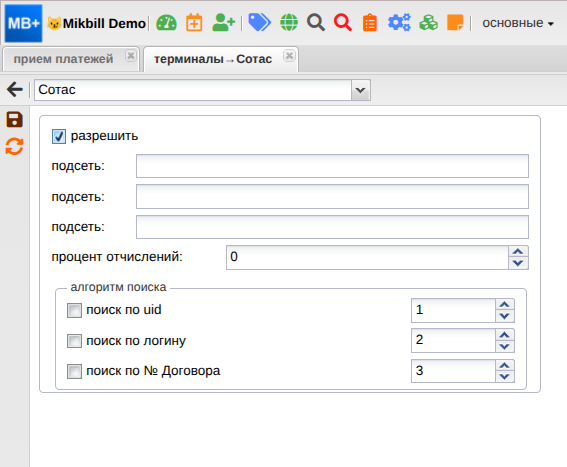The image size is (567, 467).
Task: Click the first 'подсеть' input field
Action: click(332, 166)
